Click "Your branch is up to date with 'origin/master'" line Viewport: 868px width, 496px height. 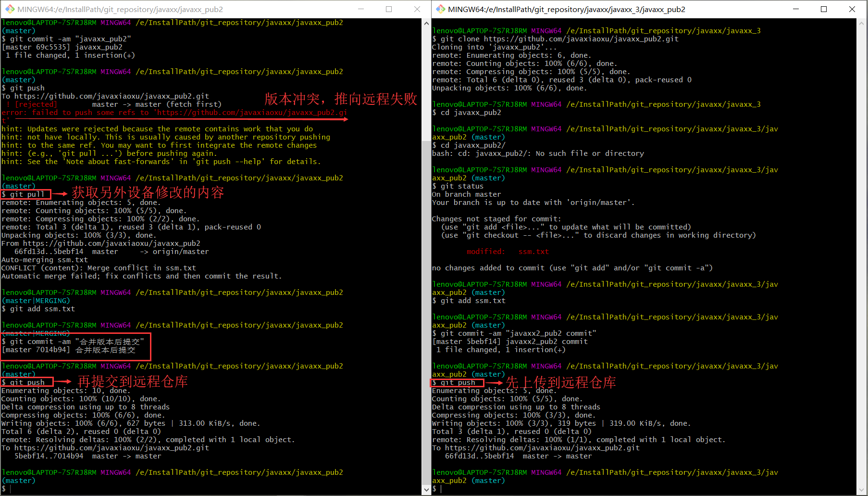533,203
